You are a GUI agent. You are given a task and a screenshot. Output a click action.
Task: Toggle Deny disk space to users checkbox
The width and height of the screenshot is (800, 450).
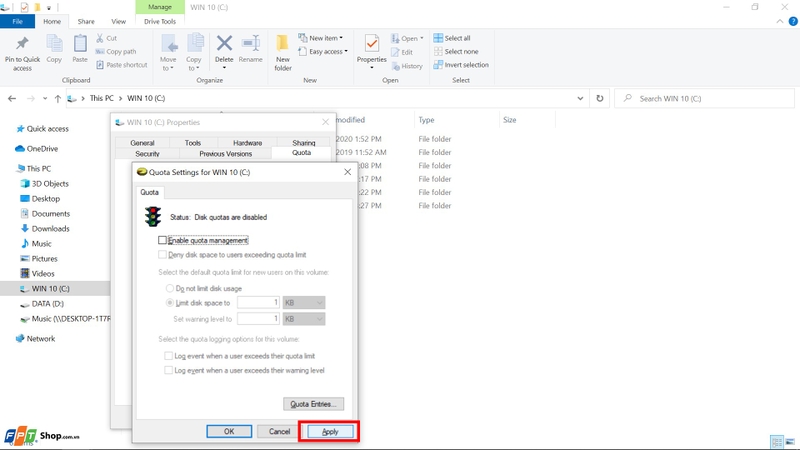pos(162,254)
